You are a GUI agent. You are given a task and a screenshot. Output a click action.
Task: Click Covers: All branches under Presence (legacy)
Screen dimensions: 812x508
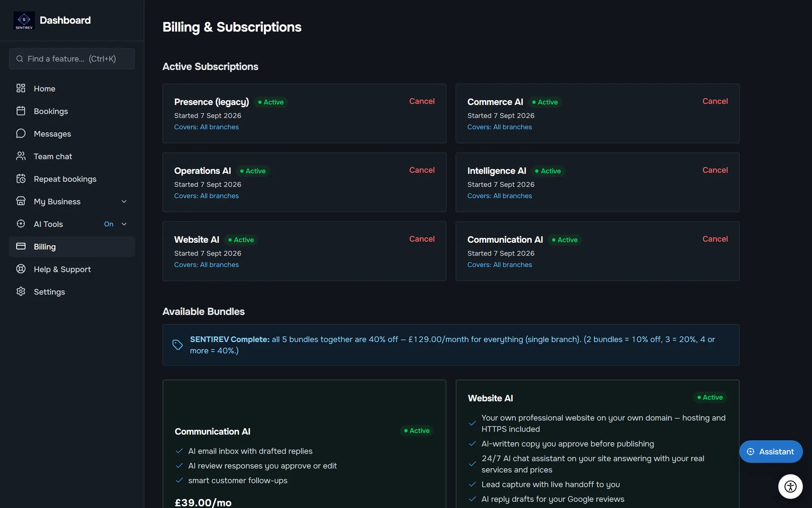tap(207, 127)
